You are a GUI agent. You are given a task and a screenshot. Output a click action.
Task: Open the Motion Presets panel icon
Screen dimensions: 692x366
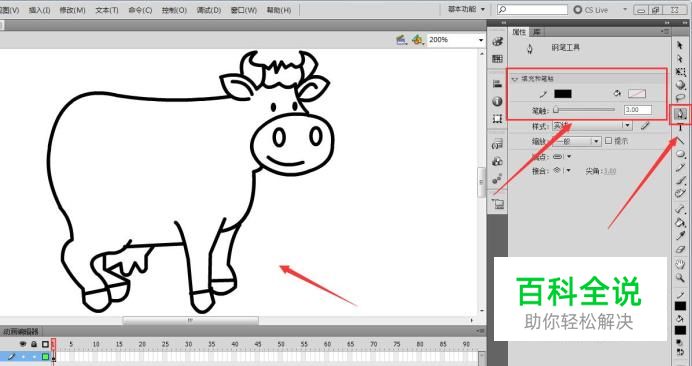click(x=497, y=178)
